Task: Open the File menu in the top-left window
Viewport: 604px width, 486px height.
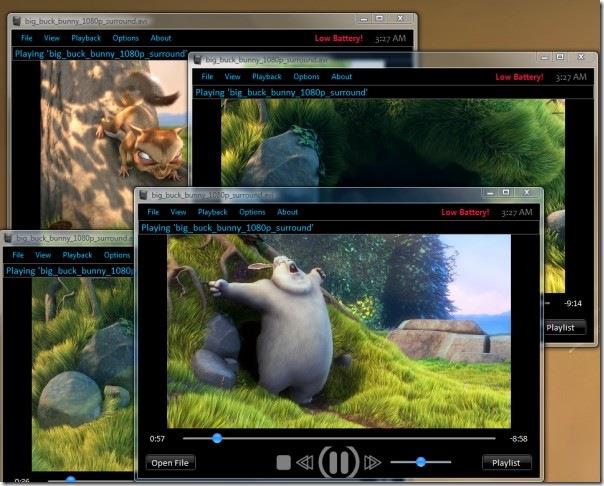Action: coord(27,38)
